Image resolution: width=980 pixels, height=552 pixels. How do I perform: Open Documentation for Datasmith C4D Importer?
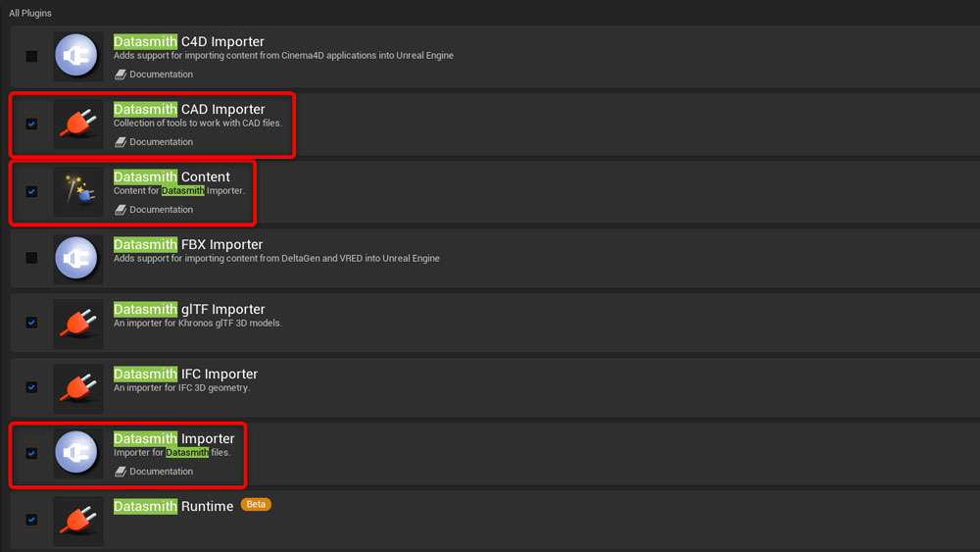pos(154,75)
